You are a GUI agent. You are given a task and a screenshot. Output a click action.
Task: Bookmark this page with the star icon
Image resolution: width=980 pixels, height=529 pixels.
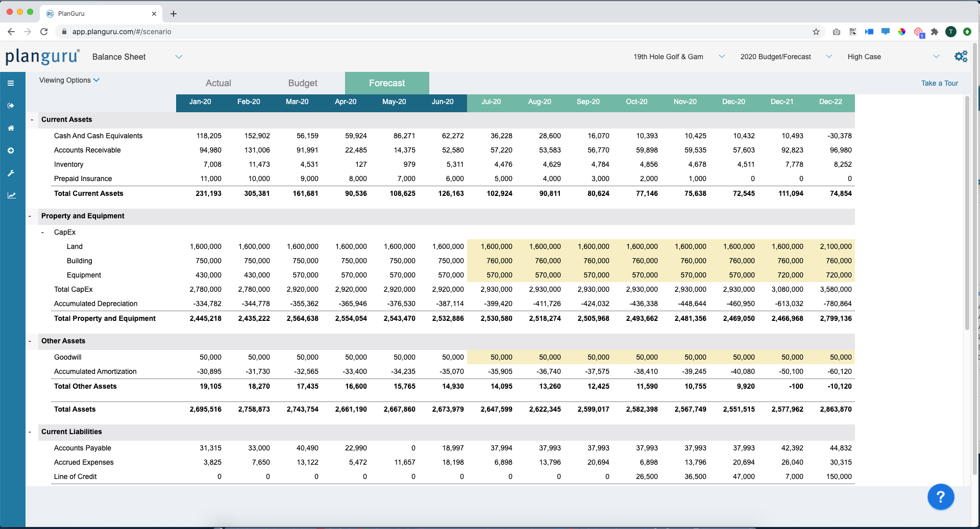coord(816,32)
